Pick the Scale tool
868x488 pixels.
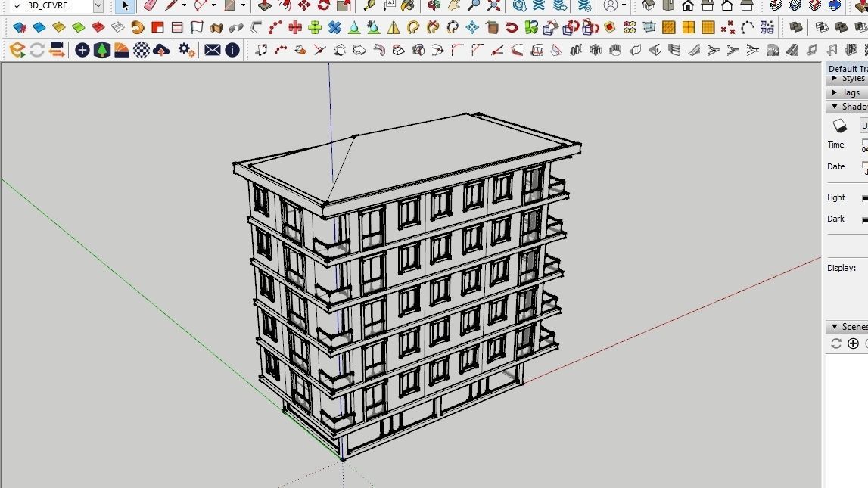(344, 6)
